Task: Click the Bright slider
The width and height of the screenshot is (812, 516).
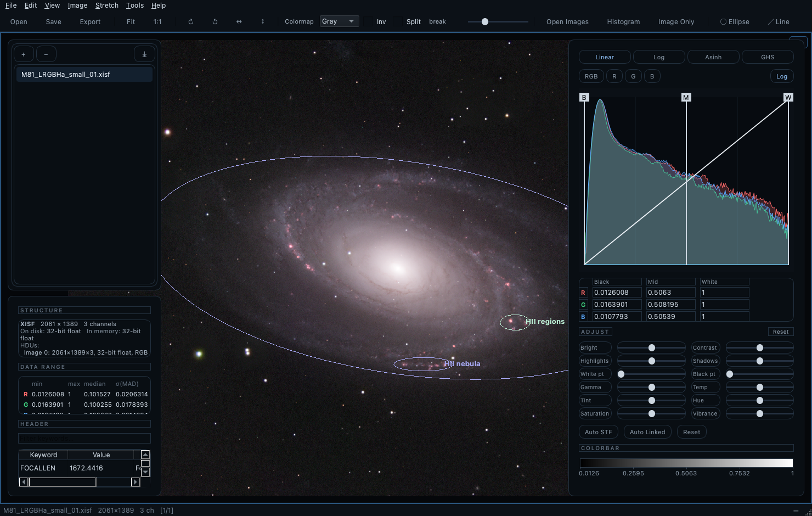Action: pyautogui.click(x=651, y=347)
